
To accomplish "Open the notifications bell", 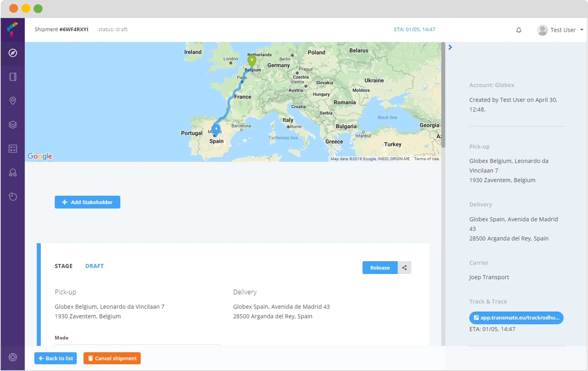I will pos(519,30).
